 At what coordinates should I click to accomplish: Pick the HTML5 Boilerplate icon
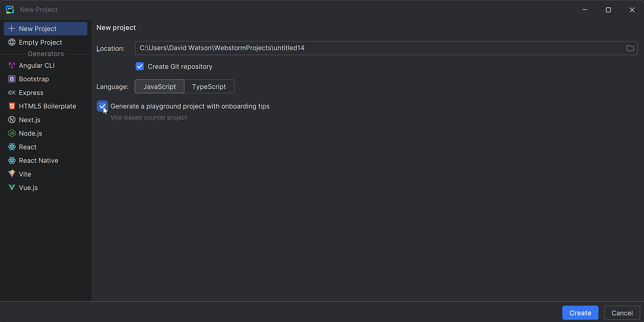(12, 106)
